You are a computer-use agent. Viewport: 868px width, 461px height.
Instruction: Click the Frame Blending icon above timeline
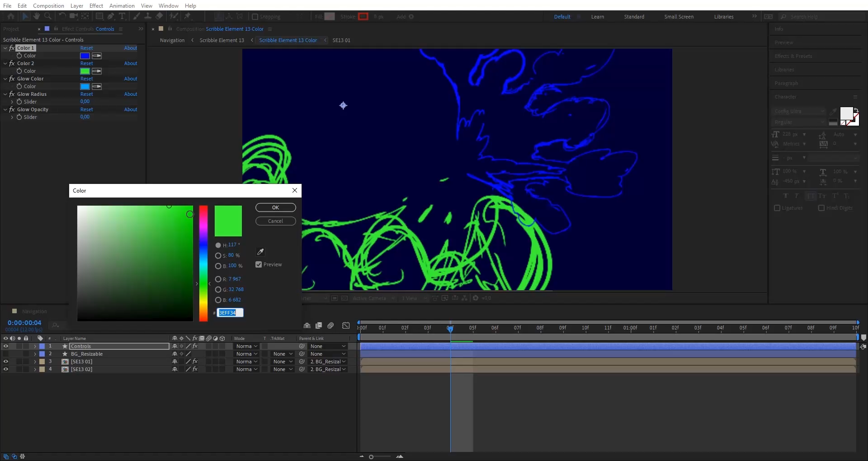[319, 325]
